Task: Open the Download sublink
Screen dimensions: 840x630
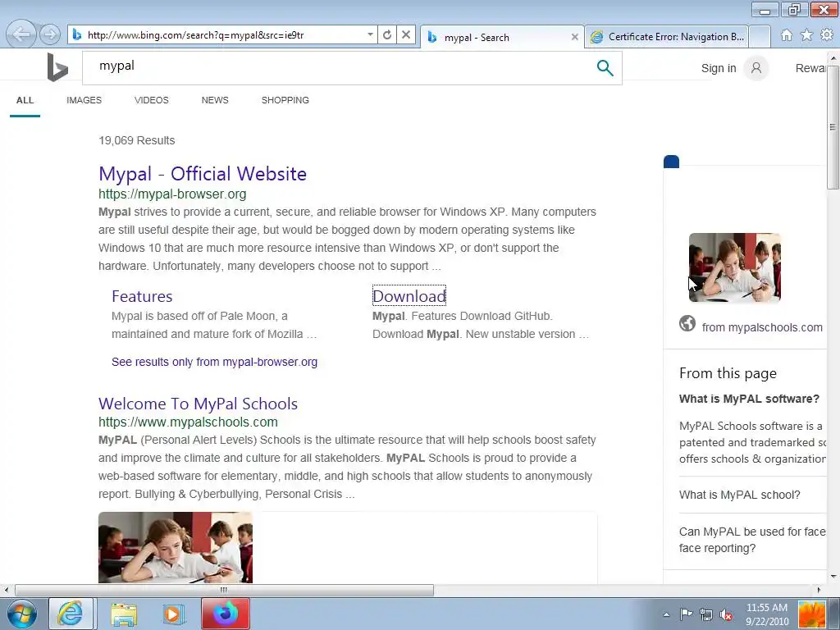Action: (x=409, y=296)
